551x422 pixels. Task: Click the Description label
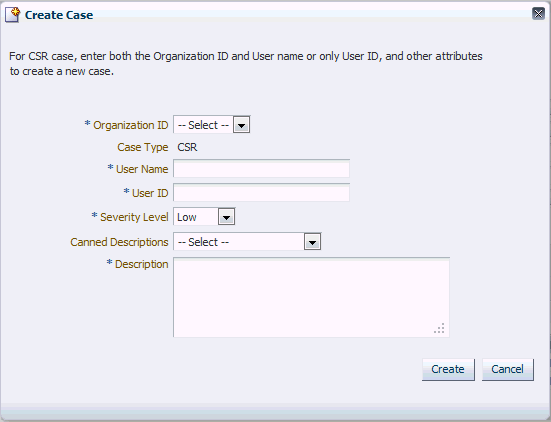[x=142, y=264]
